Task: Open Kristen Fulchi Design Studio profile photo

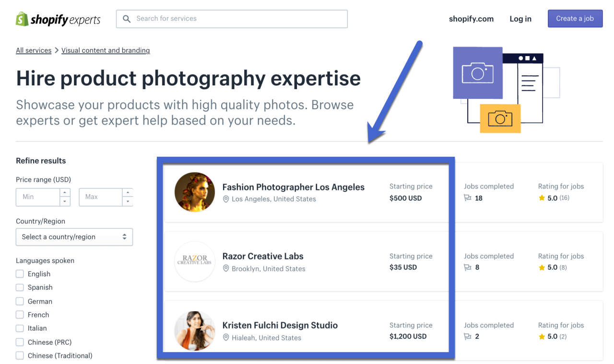Action: coord(195,331)
